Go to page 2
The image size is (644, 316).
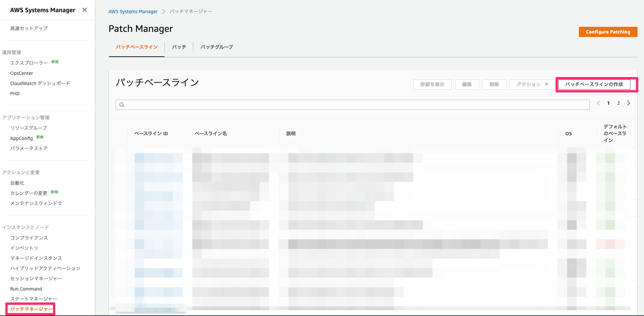coord(619,103)
